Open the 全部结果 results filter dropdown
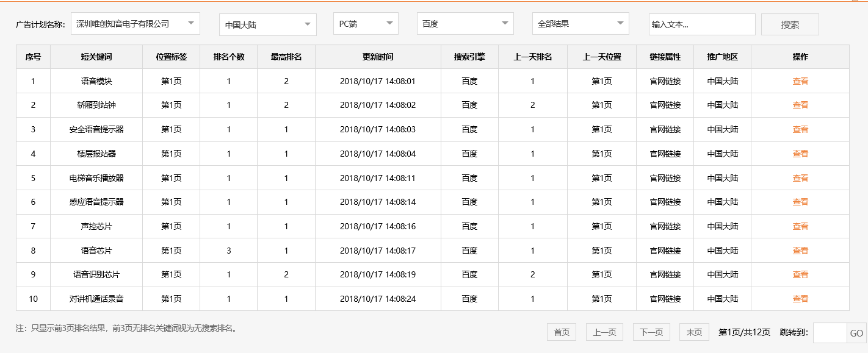 click(580, 23)
